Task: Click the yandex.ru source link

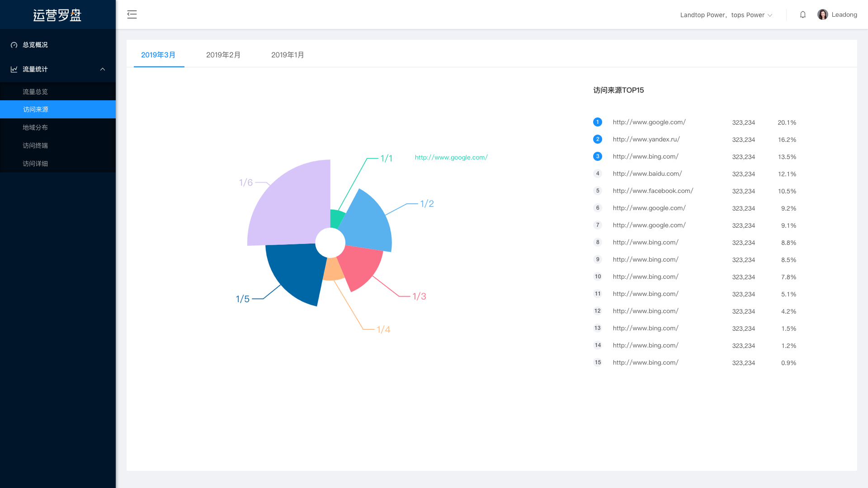Action: pos(646,139)
